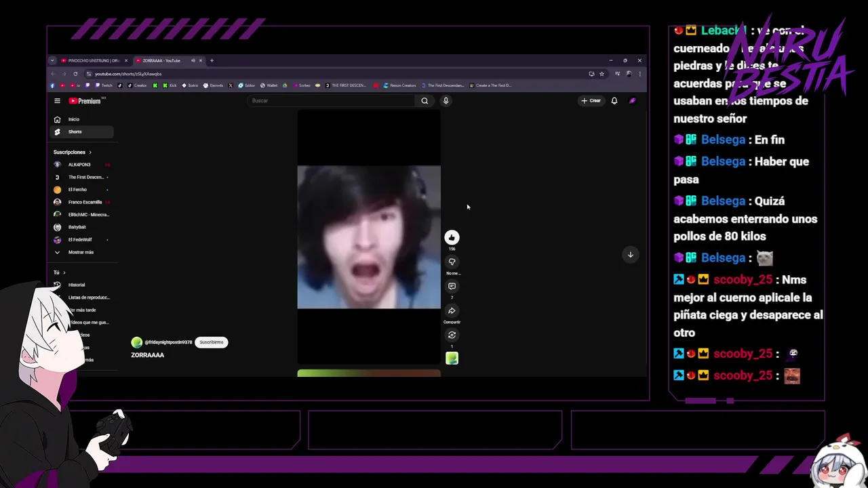Open the Crear button
Viewport: 868px width, 488px height.
tap(591, 100)
